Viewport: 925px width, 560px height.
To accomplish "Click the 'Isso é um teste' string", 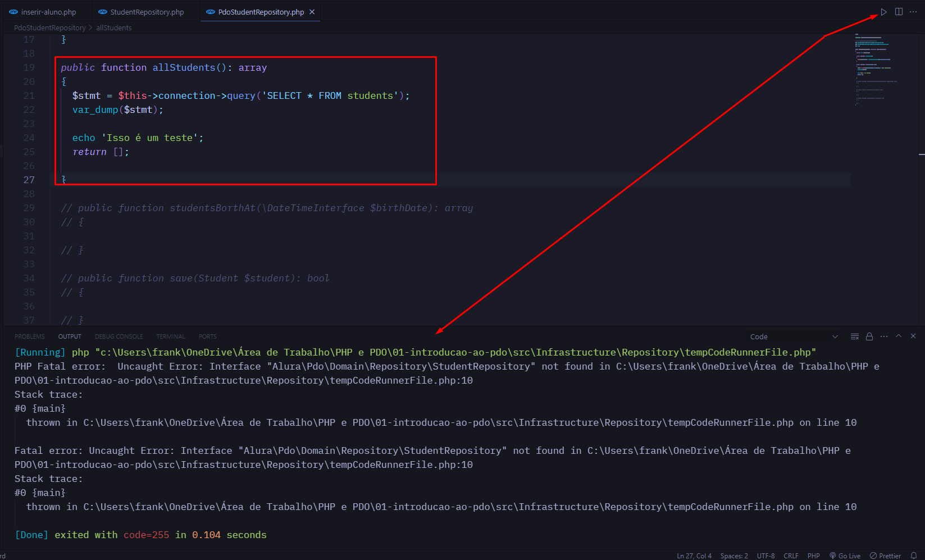I will [x=149, y=138].
